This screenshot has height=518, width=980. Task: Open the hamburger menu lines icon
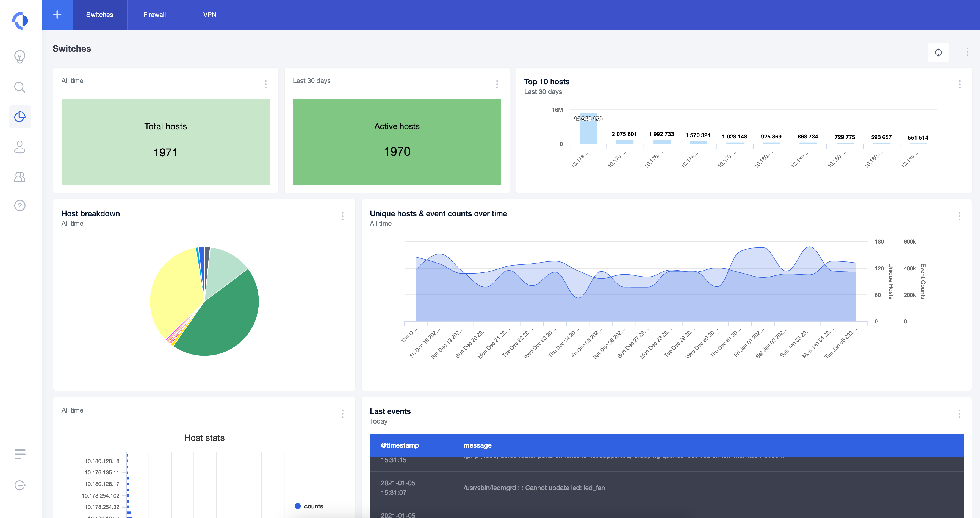(20, 454)
